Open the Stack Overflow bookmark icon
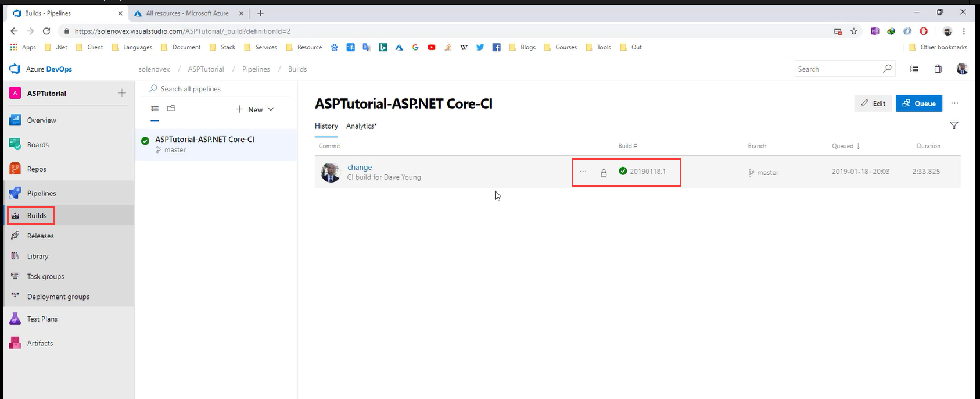The image size is (980, 399). click(448, 47)
